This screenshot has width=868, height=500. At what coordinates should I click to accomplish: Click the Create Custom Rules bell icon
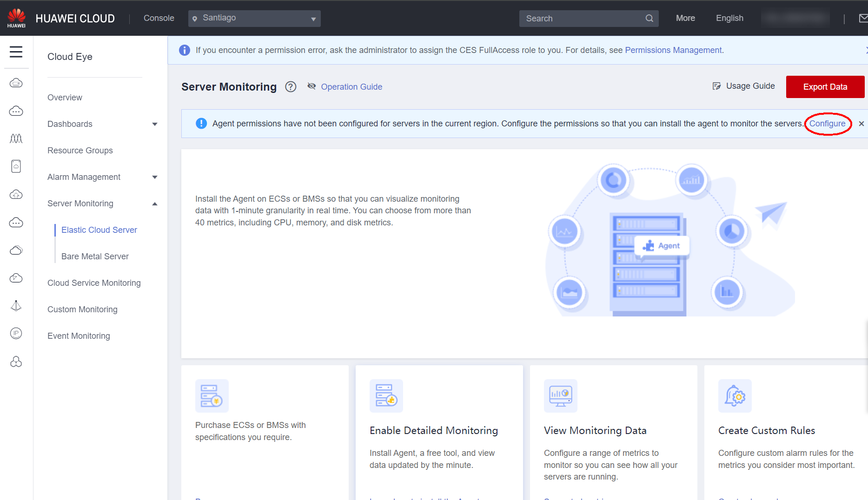[x=735, y=395]
